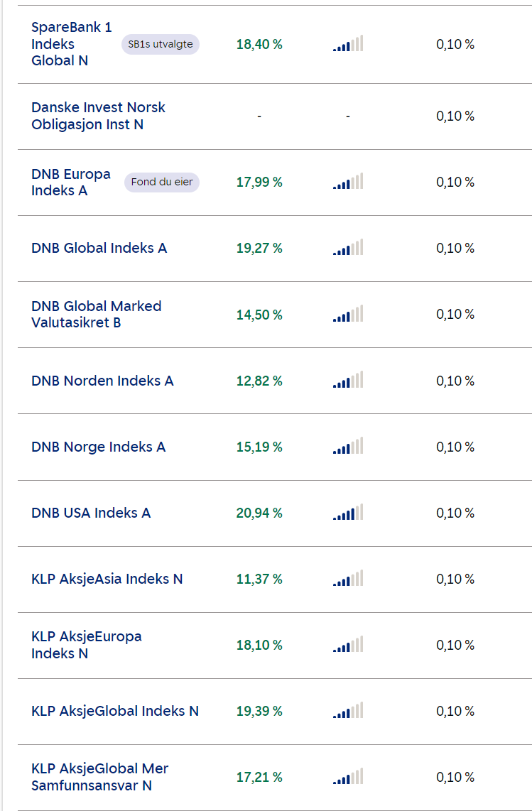Select DNB Global Indeks A fund name
Viewport: 532px width, 811px height.
pos(99,249)
